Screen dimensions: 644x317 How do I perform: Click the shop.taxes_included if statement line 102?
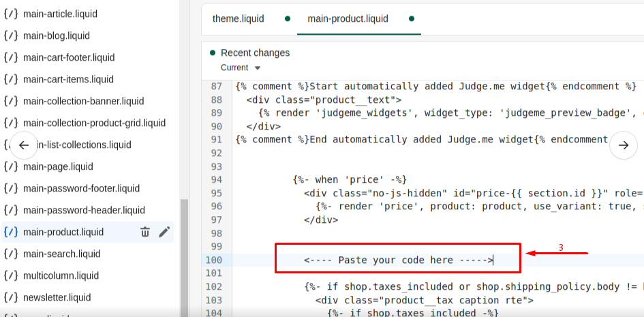(x=474, y=286)
